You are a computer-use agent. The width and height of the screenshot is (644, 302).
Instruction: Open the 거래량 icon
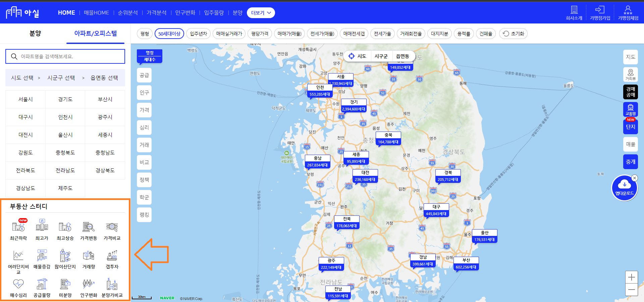(x=89, y=256)
